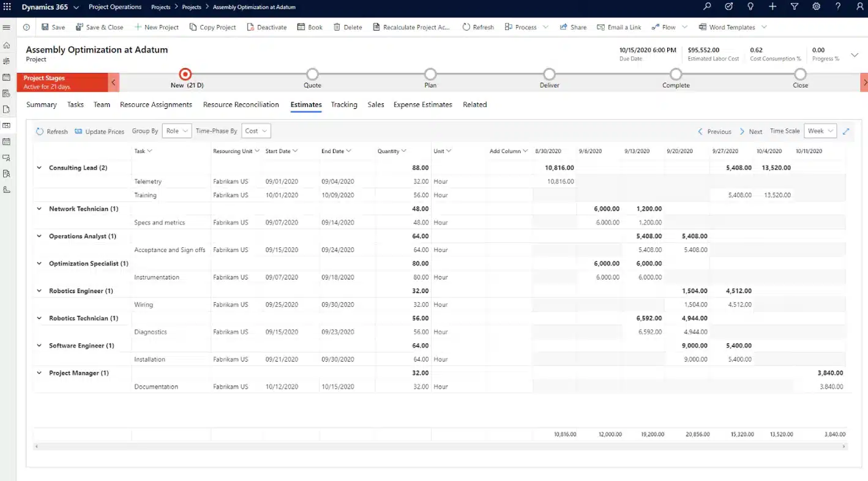
Task: Open the Sales tab
Action: coord(376,105)
